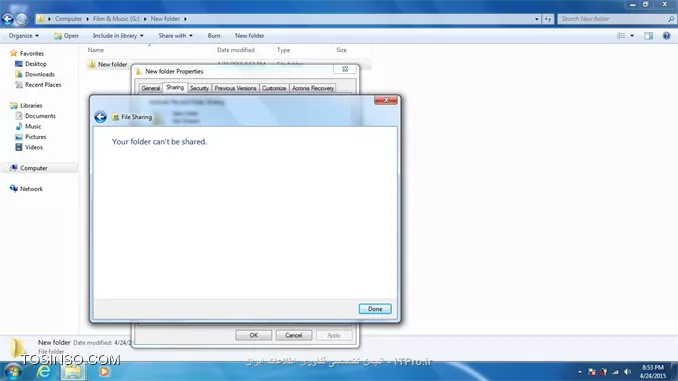
Task: Open the Acronis Recovery tab
Action: (313, 88)
